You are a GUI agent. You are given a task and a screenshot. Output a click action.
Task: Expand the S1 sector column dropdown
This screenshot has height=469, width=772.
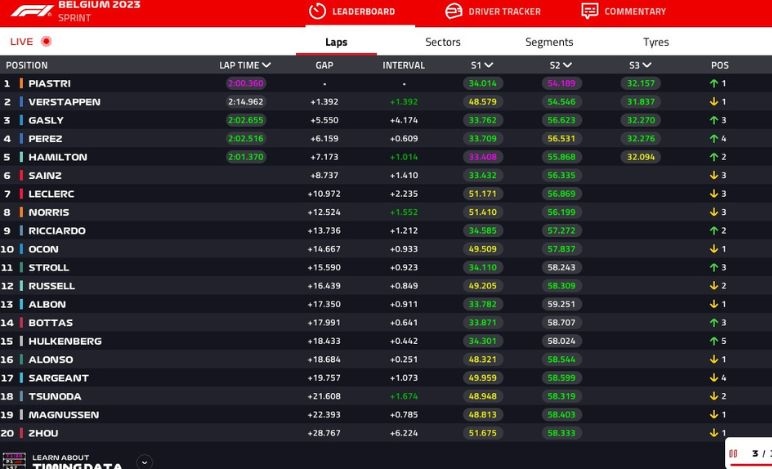point(488,65)
